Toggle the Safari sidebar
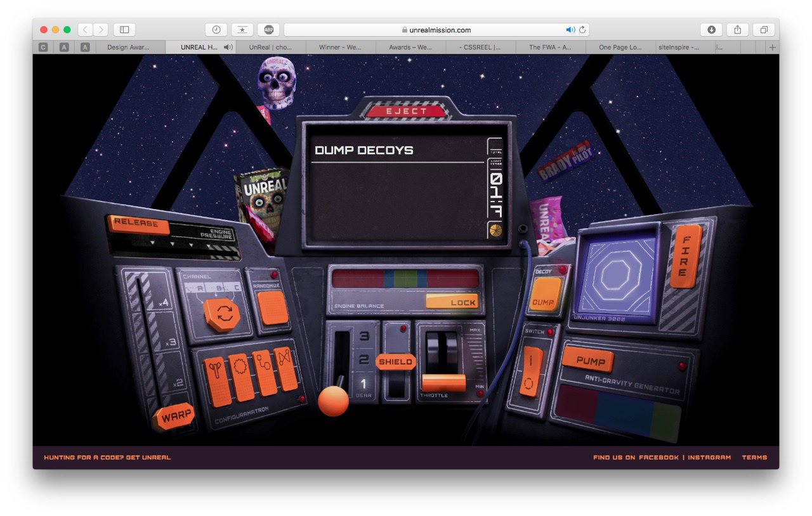 pos(124,29)
